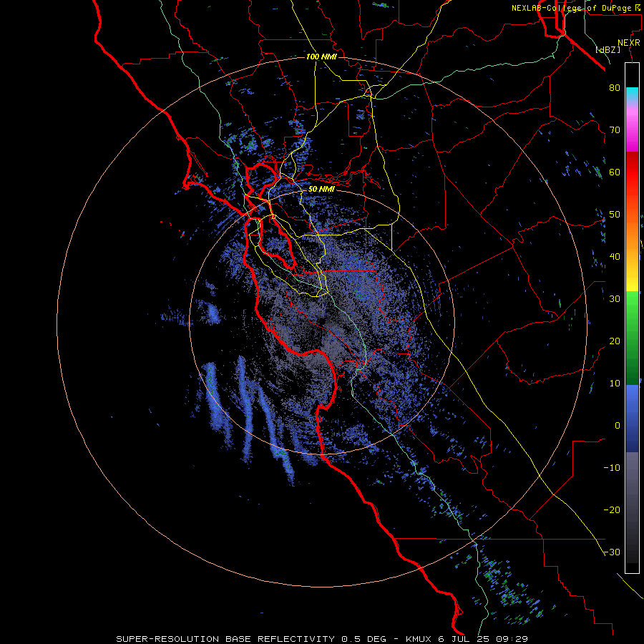Click the "SUPER-RESOLUTION BASE REFLECTIVITY" caption at bottom
This screenshot has height=644, width=644.
click(x=225, y=639)
